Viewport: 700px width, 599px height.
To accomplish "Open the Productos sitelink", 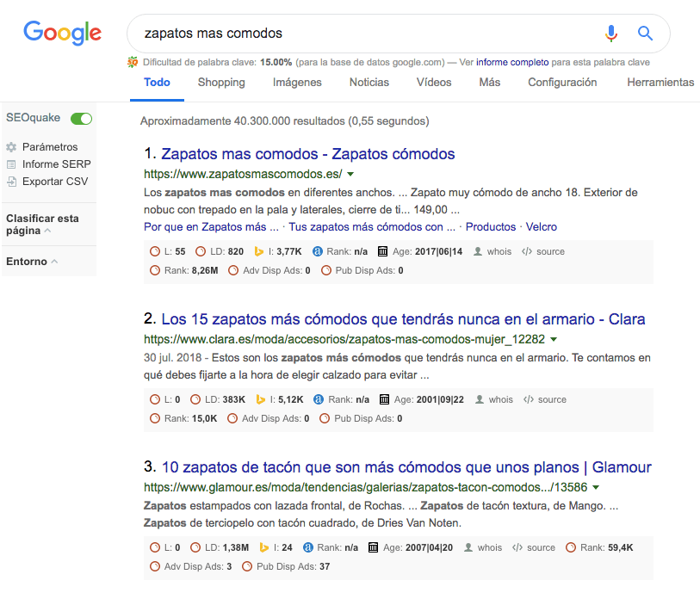I will click(491, 226).
